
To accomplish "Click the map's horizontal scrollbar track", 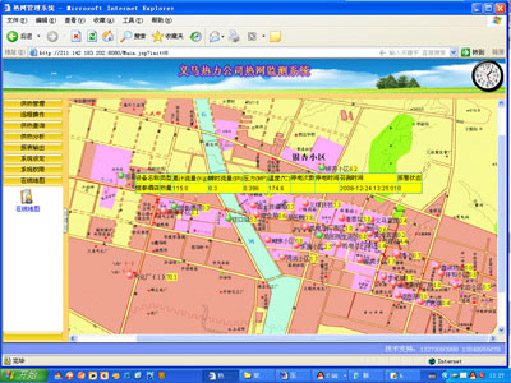I will coord(282,338).
